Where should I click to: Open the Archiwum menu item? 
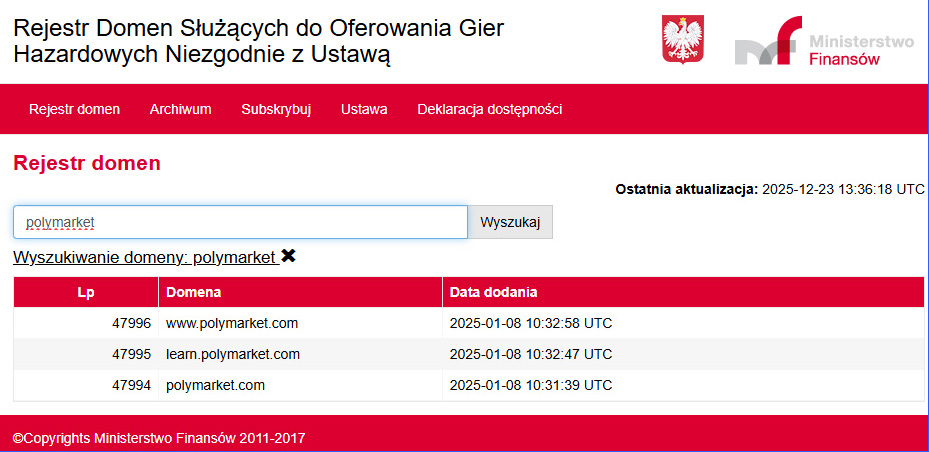click(x=181, y=110)
